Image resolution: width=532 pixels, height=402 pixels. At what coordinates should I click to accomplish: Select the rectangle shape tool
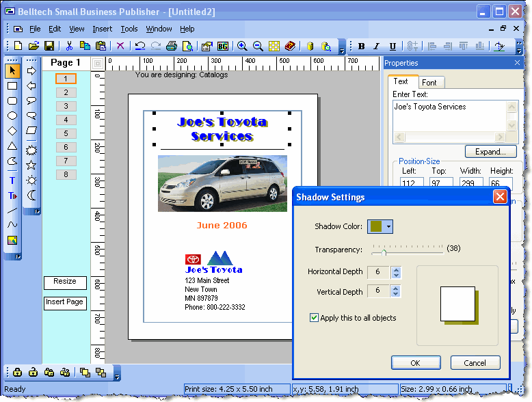pyautogui.click(x=12, y=86)
